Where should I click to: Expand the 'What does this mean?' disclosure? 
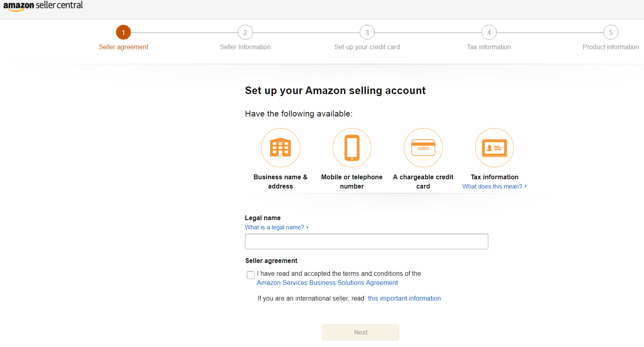[x=494, y=187]
